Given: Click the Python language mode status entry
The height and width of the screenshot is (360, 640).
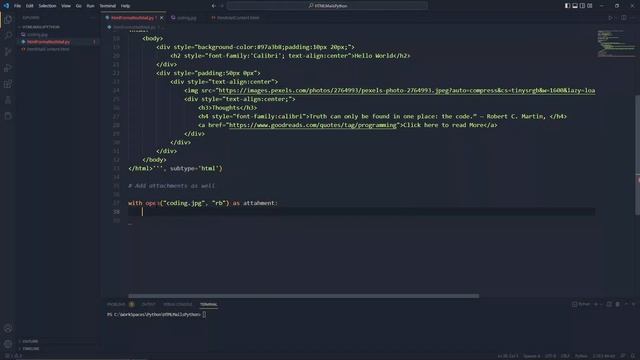Looking at the screenshot, I should 581,356.
